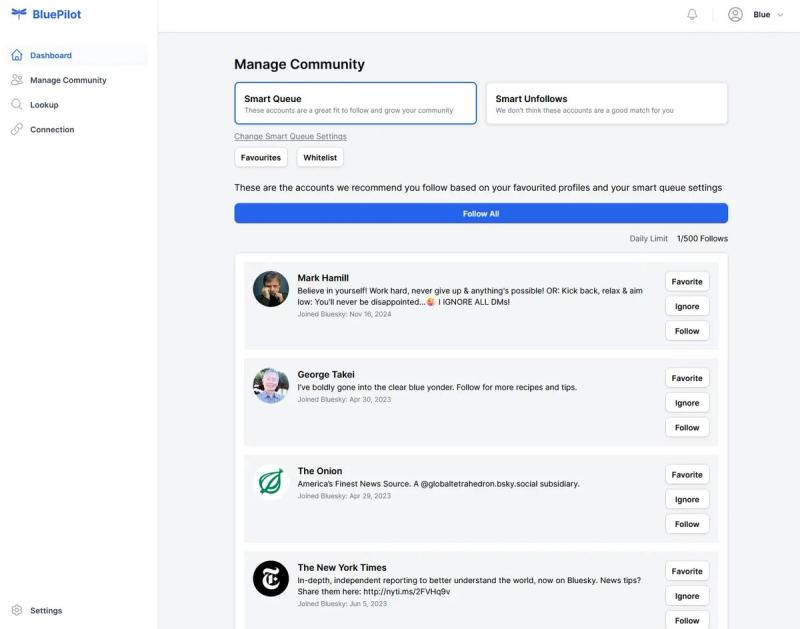Favorite The New York Times account
The width and height of the screenshot is (800, 629).
click(x=687, y=571)
